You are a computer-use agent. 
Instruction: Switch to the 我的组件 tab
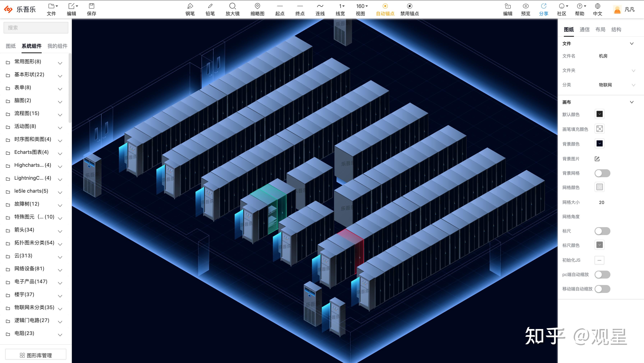pos(57,46)
